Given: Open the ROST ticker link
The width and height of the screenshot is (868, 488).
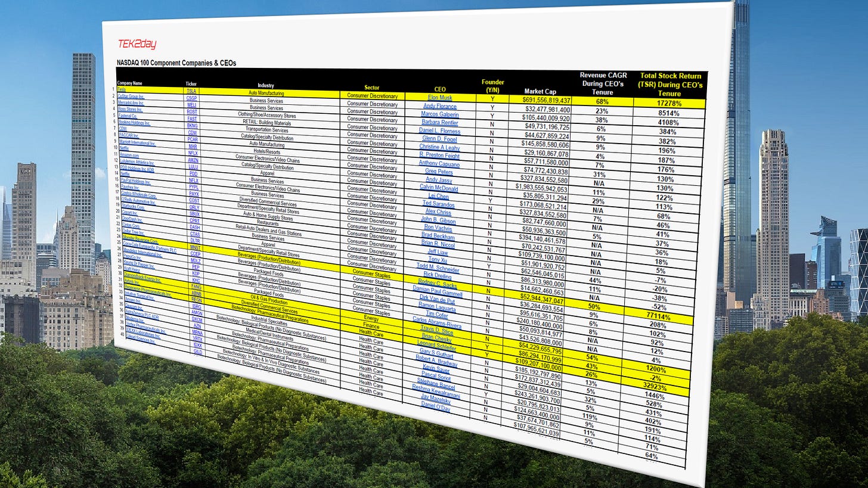Looking at the screenshot, I should (192, 111).
